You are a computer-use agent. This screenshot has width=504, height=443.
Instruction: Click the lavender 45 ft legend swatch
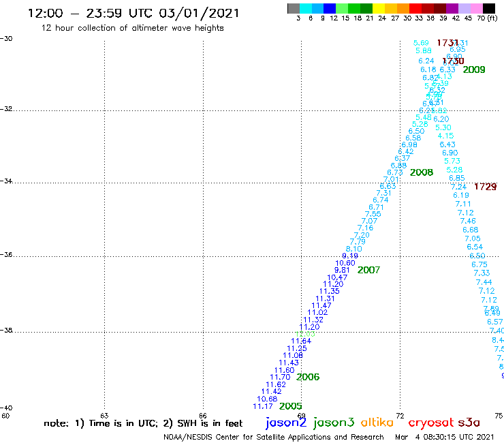(464, 8)
